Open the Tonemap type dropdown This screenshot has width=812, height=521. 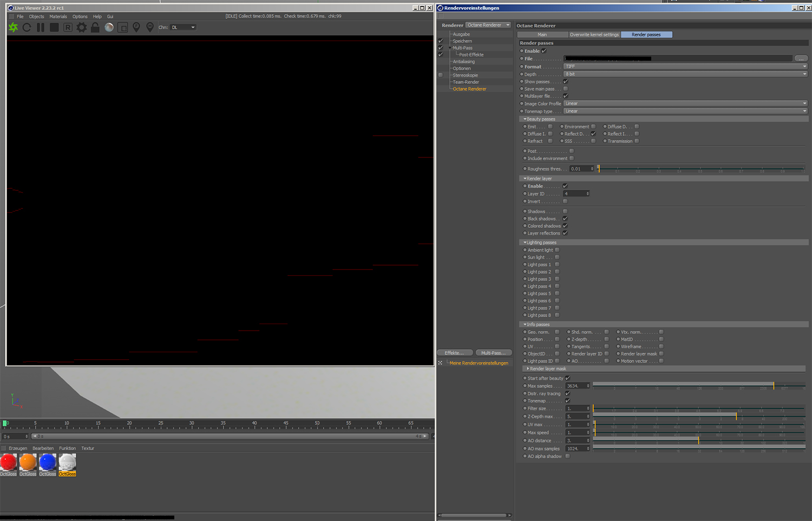685,111
